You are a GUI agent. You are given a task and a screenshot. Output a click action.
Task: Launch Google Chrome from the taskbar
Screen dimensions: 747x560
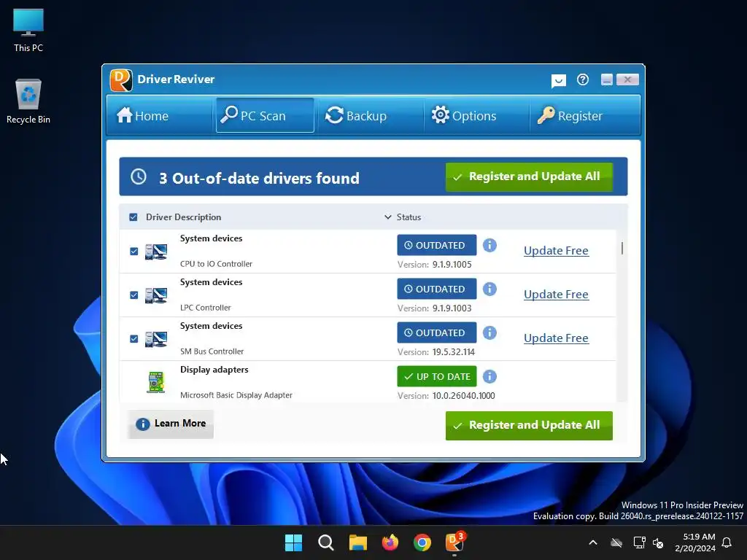(422, 542)
